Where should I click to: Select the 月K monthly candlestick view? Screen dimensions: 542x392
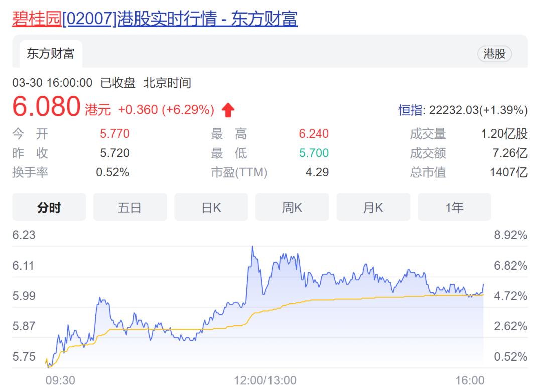(373, 207)
